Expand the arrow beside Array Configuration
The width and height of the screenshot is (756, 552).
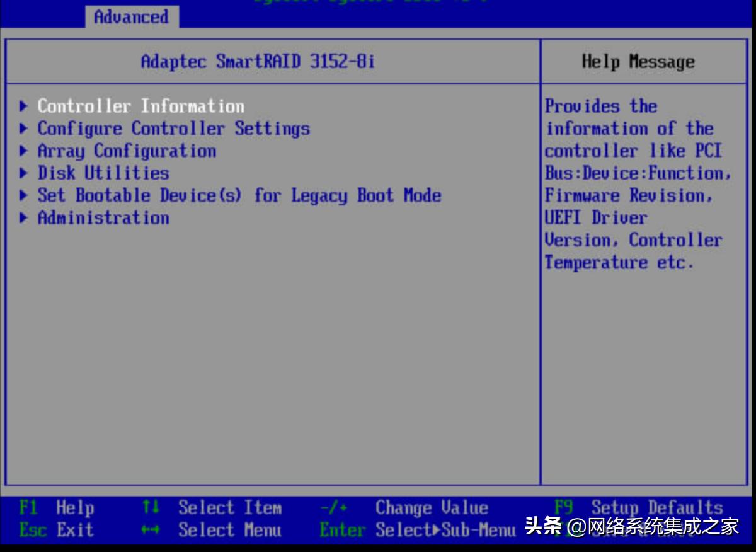(x=23, y=151)
